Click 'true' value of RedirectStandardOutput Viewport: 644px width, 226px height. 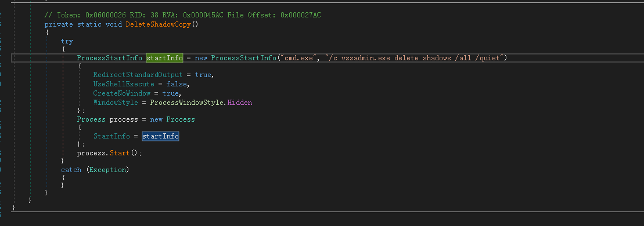coord(203,75)
